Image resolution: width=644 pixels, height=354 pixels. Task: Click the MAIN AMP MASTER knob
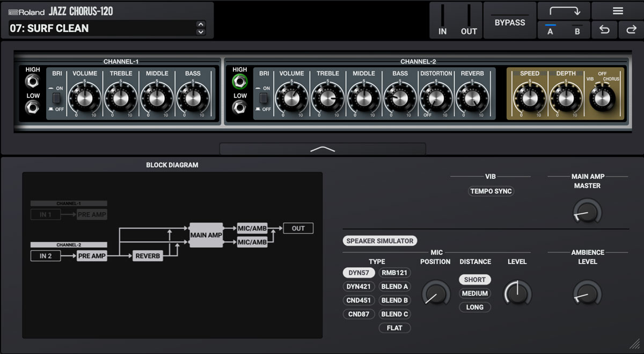point(587,212)
